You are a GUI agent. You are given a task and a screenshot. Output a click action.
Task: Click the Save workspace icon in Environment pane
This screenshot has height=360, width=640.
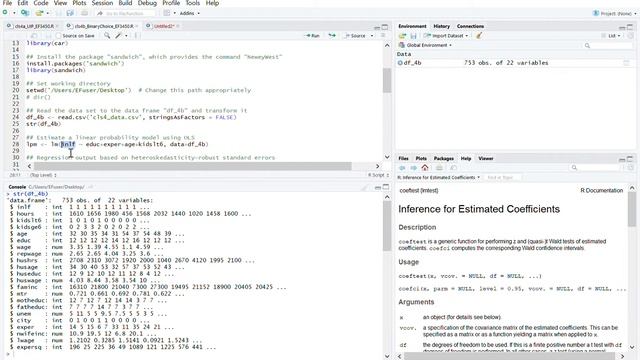pos(413,36)
